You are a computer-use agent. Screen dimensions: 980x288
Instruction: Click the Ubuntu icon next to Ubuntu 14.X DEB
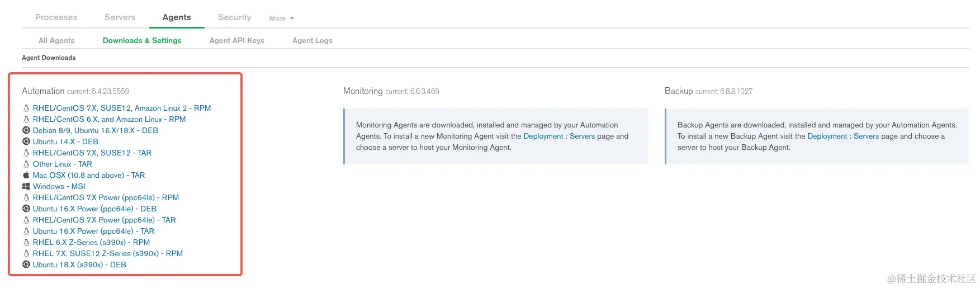[x=26, y=141]
